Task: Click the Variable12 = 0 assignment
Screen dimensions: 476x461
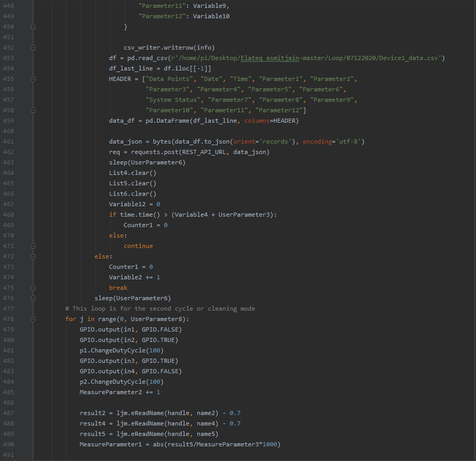Action: click(135, 204)
